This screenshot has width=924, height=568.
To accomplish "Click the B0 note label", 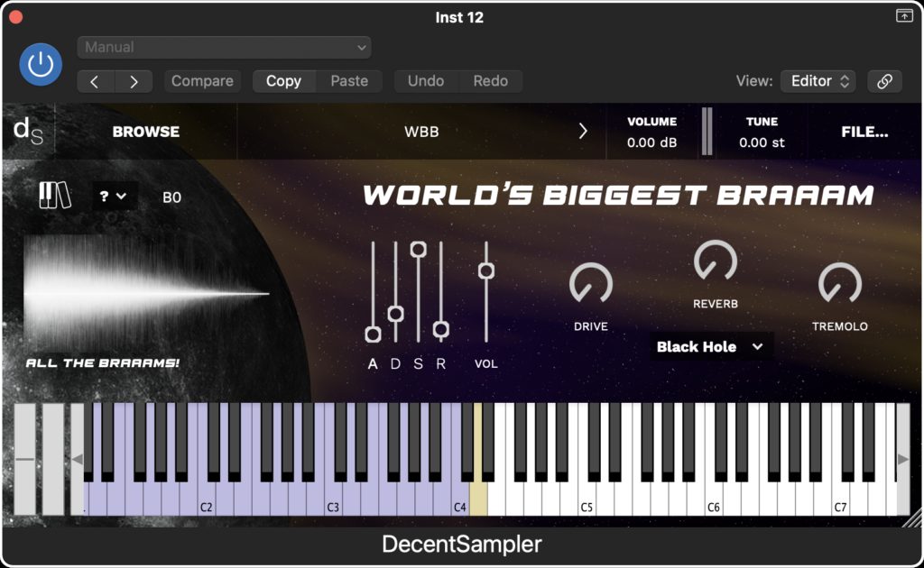I will click(171, 197).
